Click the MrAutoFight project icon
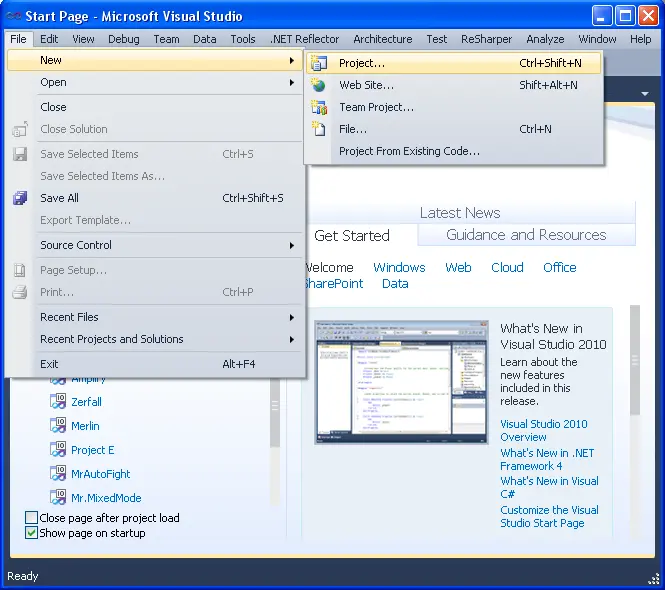Screen dimensions: 665x590 point(58,473)
